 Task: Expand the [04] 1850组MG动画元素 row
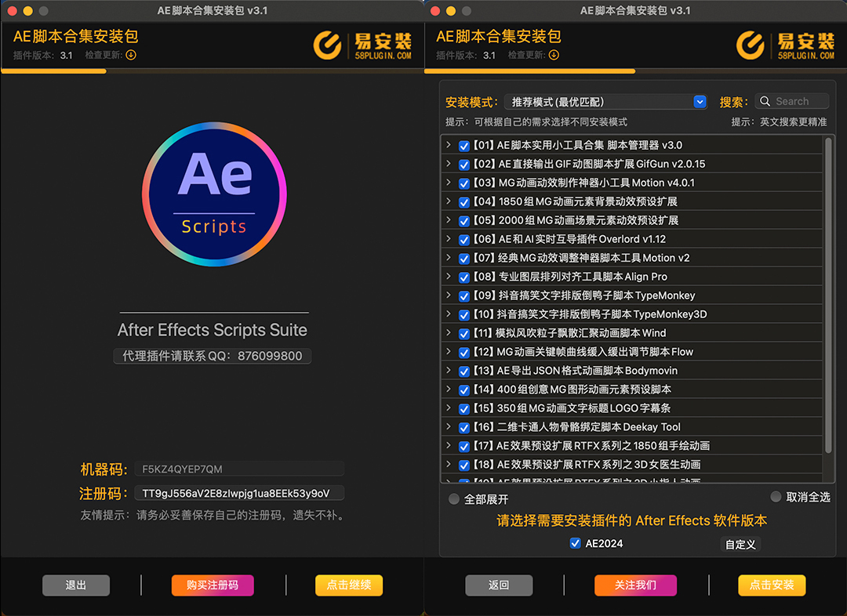click(x=449, y=201)
